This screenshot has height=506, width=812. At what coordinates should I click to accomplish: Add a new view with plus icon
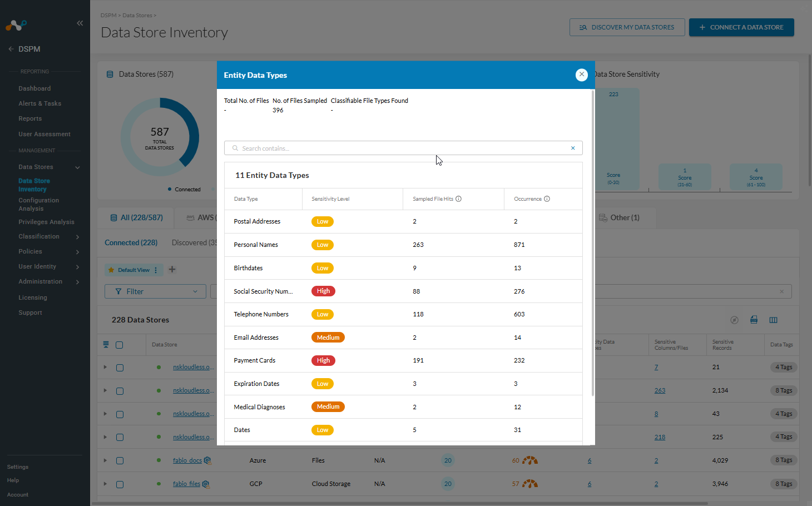(x=172, y=270)
